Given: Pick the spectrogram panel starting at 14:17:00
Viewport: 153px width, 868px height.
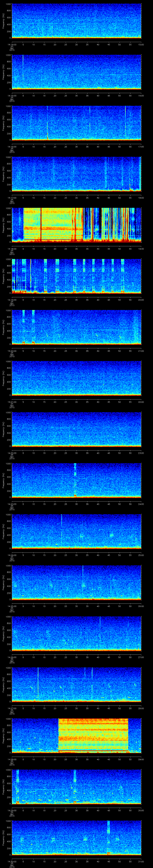Looking at the screenshot, I should pos(76,174).
